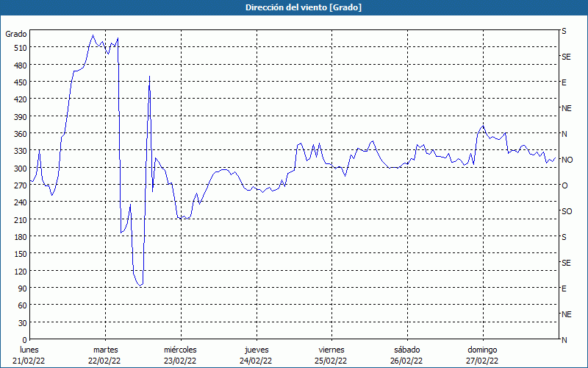Select the 0 value on the degree axis
Image resolution: width=588 pixels, height=368 pixels.
coord(25,340)
